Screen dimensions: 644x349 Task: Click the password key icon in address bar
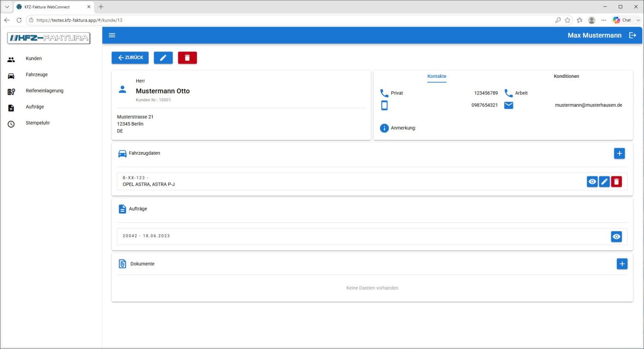click(558, 20)
